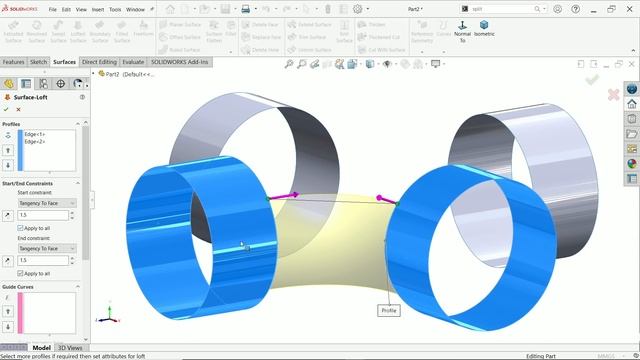The image size is (640, 360).
Task: Open DimXpertManager crosshair tab icon
Action: tap(60, 84)
